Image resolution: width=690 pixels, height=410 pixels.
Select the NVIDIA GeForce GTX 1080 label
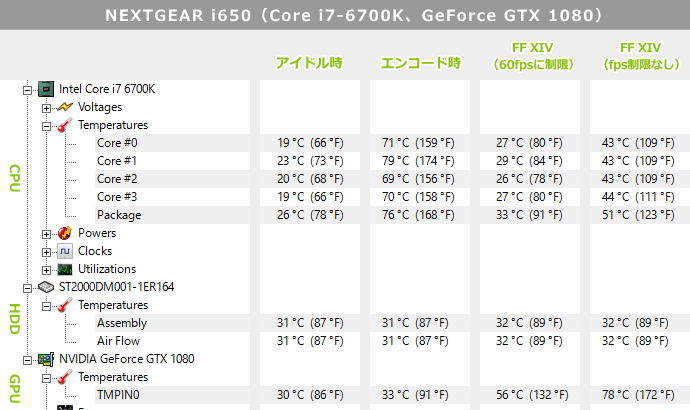tap(127, 359)
